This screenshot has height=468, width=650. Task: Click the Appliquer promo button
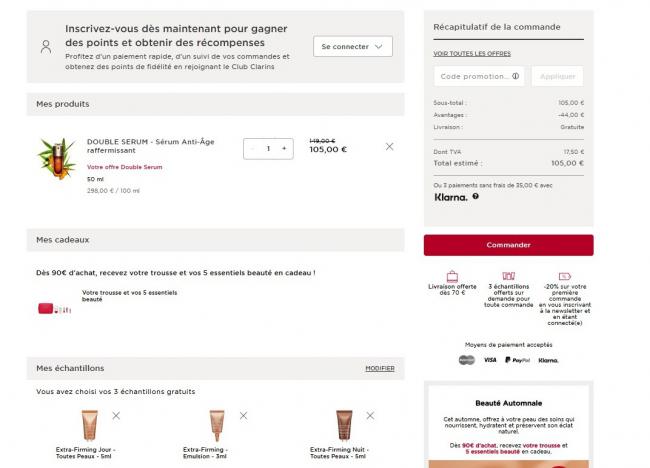(557, 76)
